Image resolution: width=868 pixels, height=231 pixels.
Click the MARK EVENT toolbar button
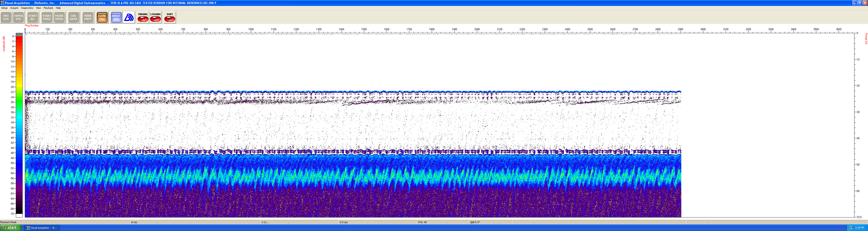pos(88,17)
